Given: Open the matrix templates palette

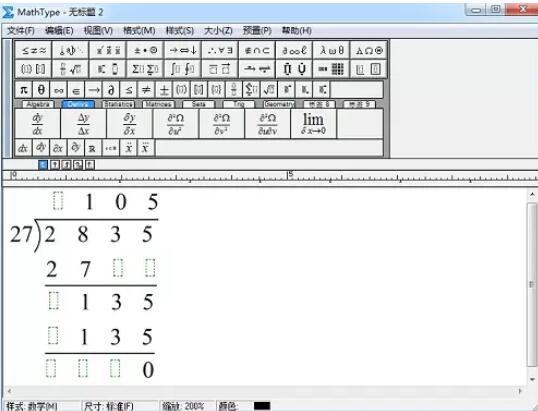Looking at the screenshot, I should coord(331,69).
